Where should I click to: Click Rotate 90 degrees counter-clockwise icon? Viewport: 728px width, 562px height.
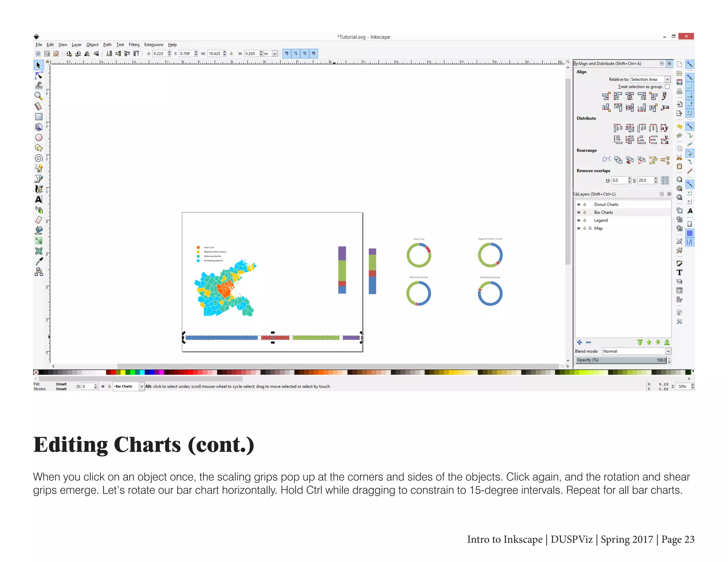(x=69, y=54)
